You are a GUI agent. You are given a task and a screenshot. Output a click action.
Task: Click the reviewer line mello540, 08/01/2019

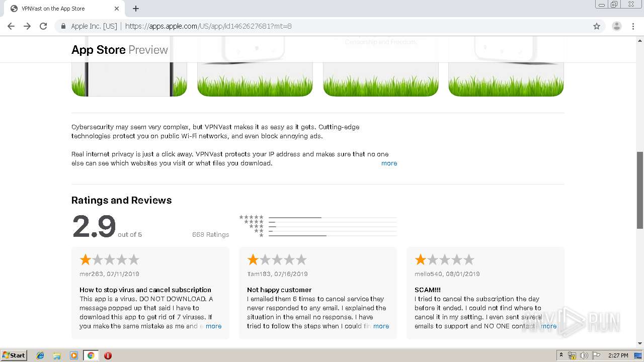[x=447, y=274]
